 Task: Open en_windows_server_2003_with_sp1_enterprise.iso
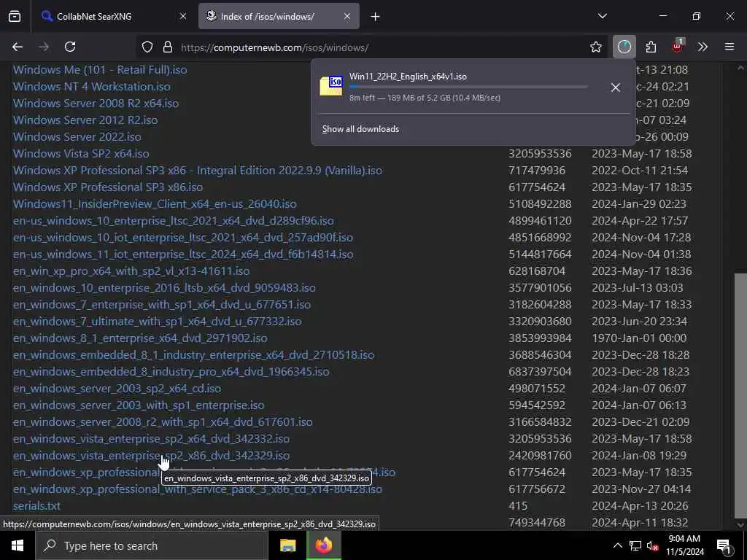pos(139,405)
